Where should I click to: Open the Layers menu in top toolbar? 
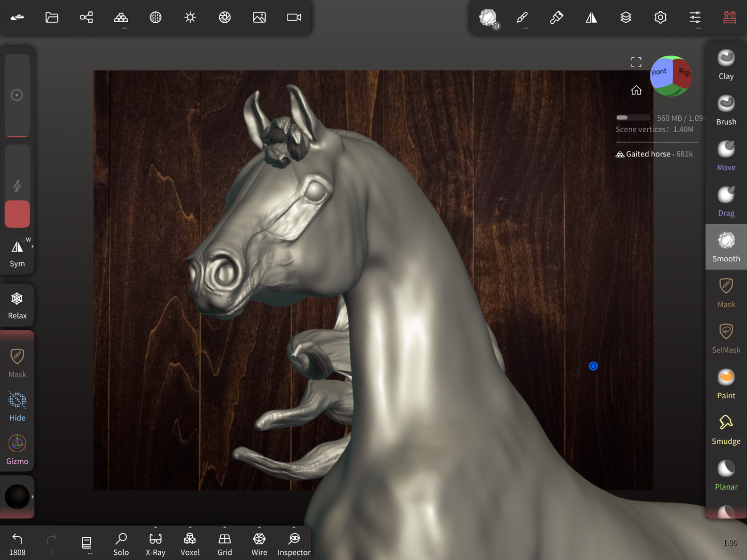(626, 18)
